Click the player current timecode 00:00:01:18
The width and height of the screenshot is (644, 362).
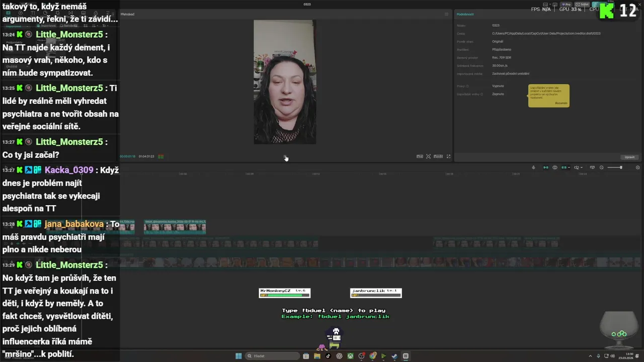128,156
